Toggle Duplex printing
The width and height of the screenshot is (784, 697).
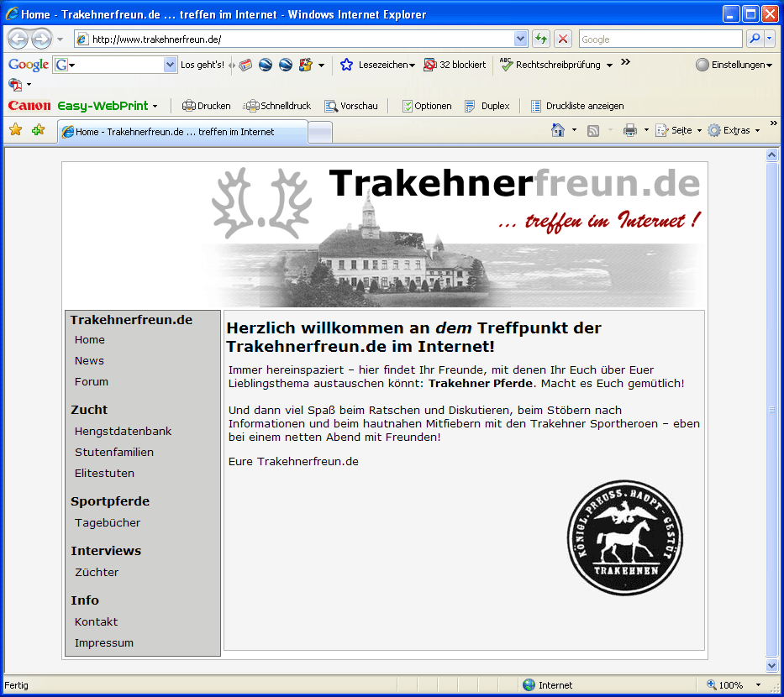click(487, 106)
